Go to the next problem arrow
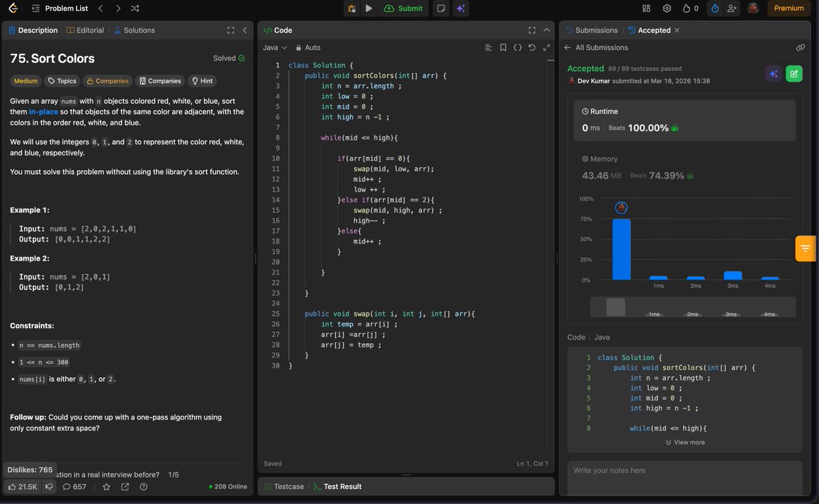This screenshot has height=504, width=819. 118,8
